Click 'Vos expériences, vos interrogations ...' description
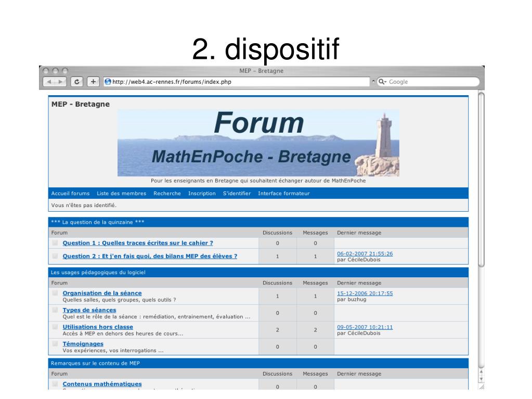The image size is (532, 399). tap(113, 351)
